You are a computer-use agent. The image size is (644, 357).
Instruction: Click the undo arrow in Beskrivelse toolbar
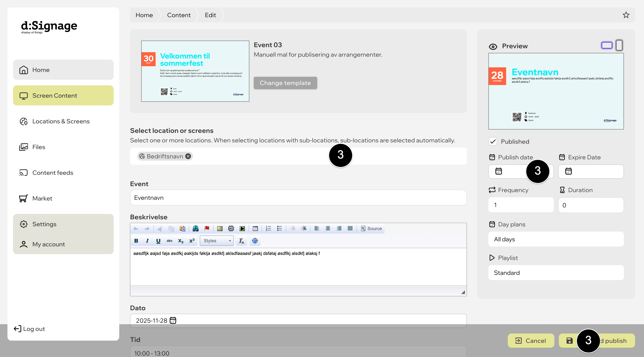(x=136, y=228)
